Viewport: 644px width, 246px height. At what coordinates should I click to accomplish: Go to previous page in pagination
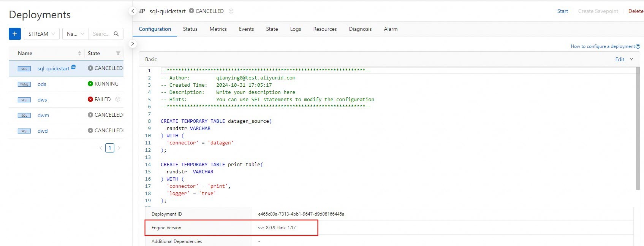tap(101, 148)
